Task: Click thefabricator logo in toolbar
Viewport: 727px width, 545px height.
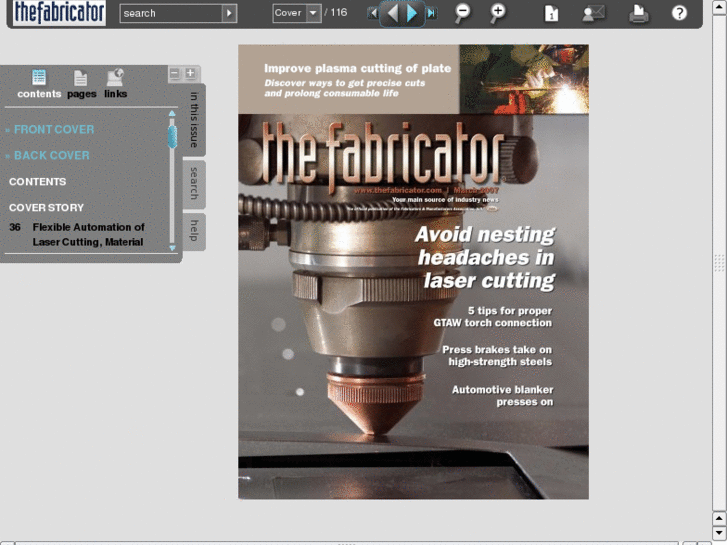Action: [x=59, y=13]
